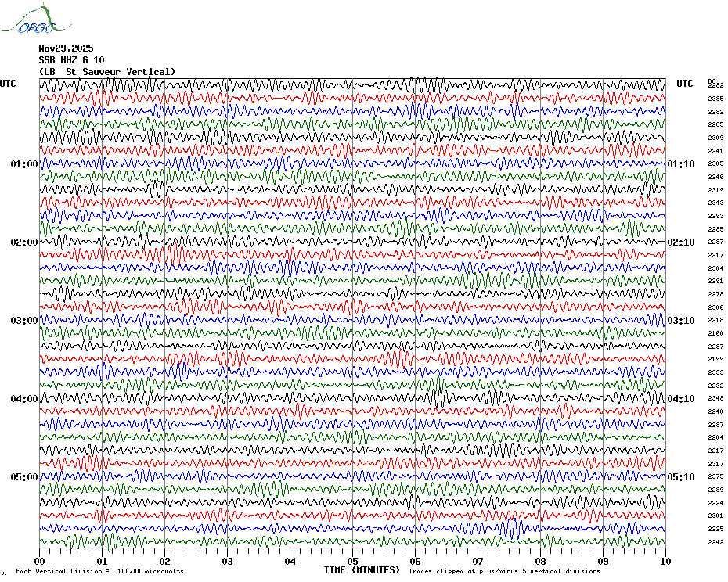Click the DC value 2333
This screenshot has height=582, width=728.
click(715, 372)
